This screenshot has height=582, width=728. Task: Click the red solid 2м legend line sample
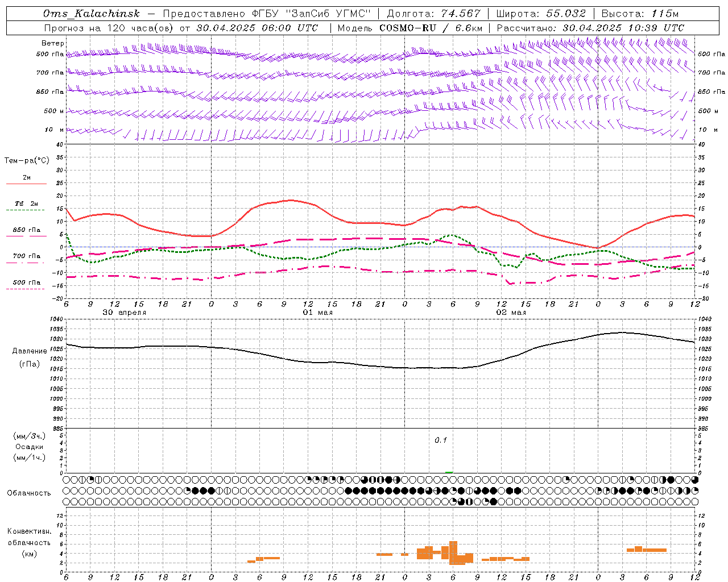pos(26,184)
